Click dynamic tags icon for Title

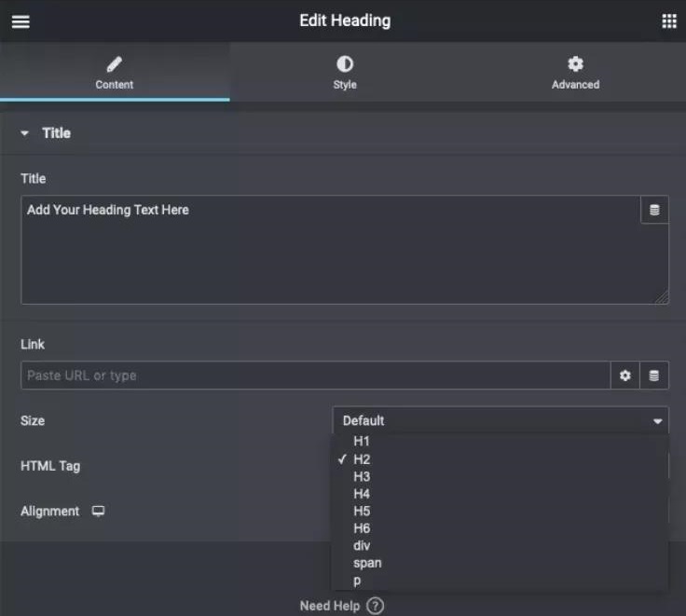pos(654,211)
